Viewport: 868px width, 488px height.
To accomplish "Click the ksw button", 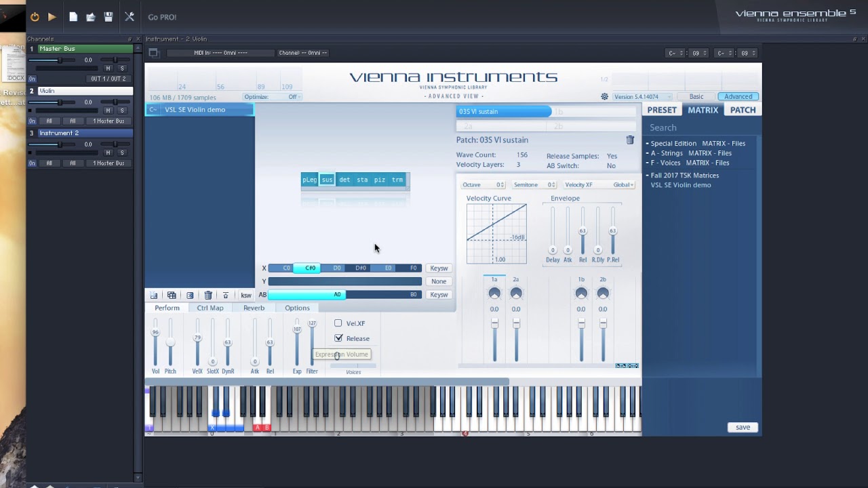I will (245, 295).
